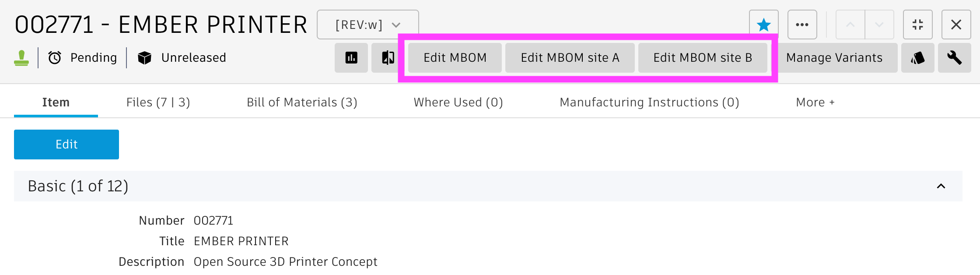
Task: Toggle the blue bookmark star
Action: pyautogui.click(x=764, y=25)
